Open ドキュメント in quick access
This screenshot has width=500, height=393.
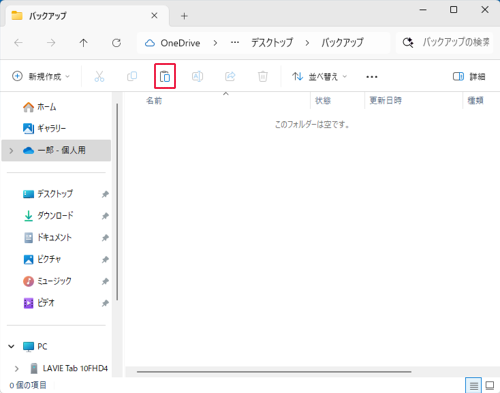(x=47, y=237)
